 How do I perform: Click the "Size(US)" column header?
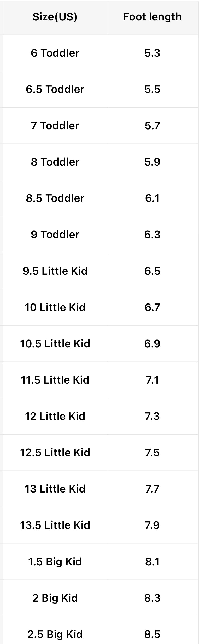pyautogui.click(x=55, y=17)
